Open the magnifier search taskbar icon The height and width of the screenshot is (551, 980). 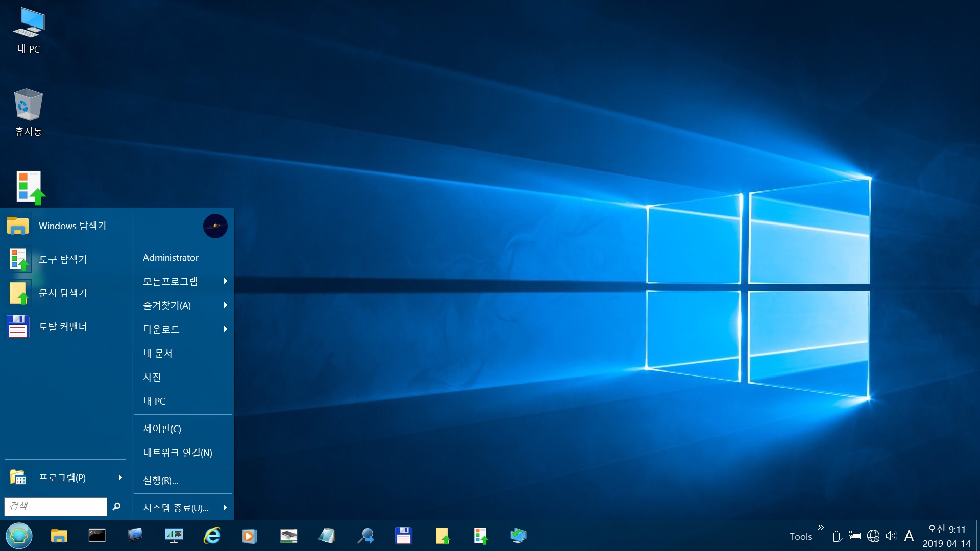coord(365,536)
